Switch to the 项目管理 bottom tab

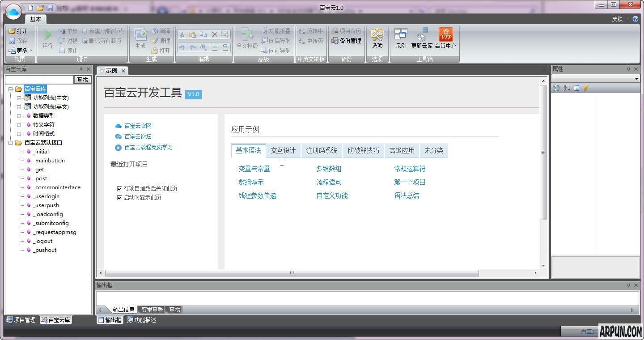[x=21, y=320]
